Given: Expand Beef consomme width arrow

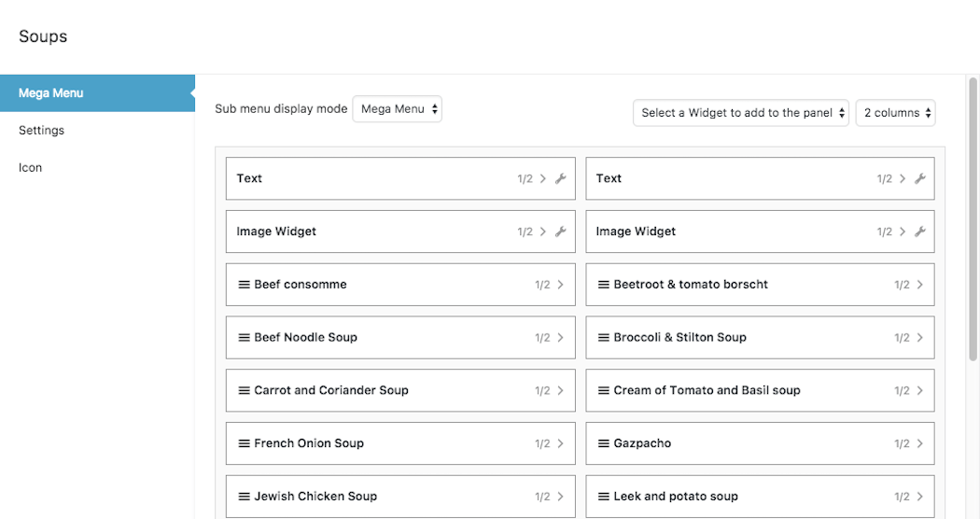Looking at the screenshot, I should coord(561,285).
